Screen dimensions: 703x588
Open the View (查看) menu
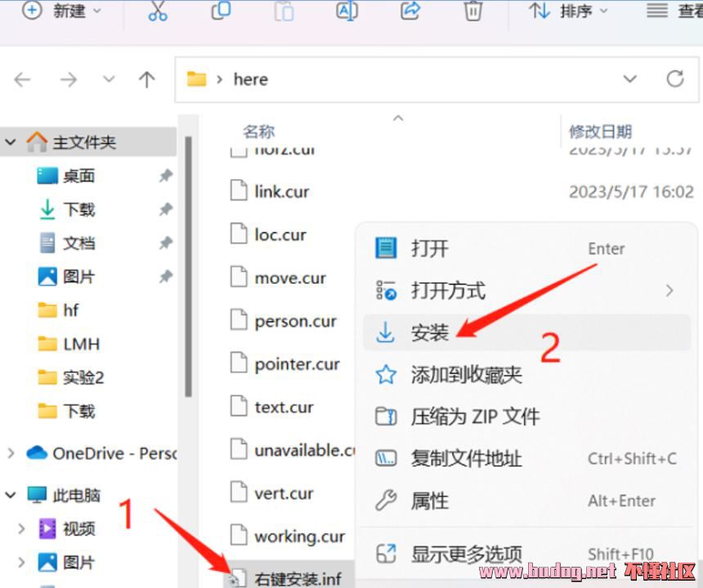674,11
